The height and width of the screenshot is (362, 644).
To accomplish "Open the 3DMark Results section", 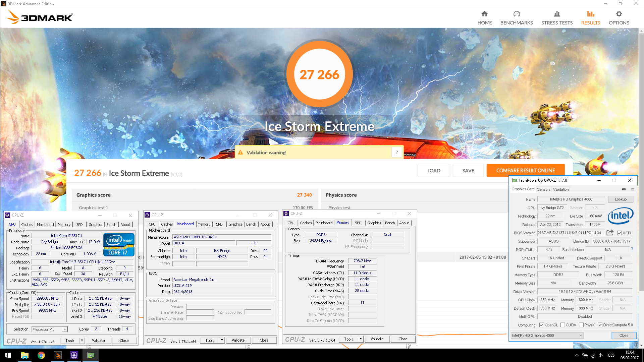I will point(590,18).
